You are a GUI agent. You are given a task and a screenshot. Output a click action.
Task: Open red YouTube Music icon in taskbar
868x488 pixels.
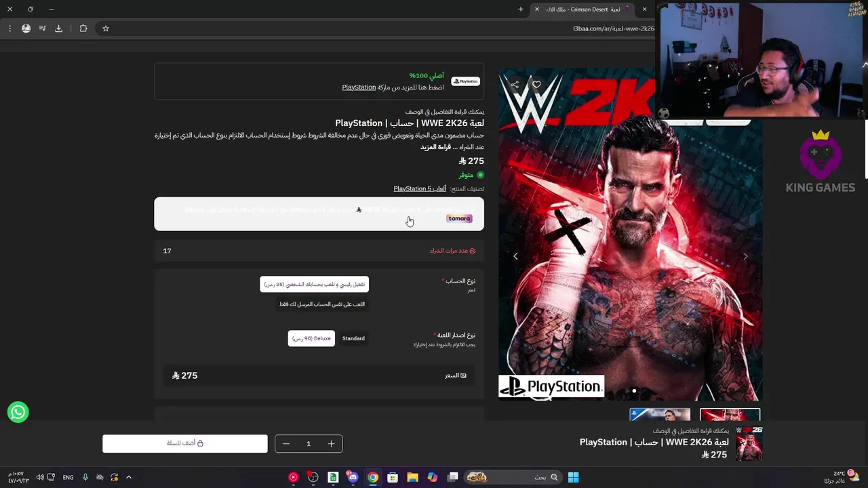pos(293,477)
